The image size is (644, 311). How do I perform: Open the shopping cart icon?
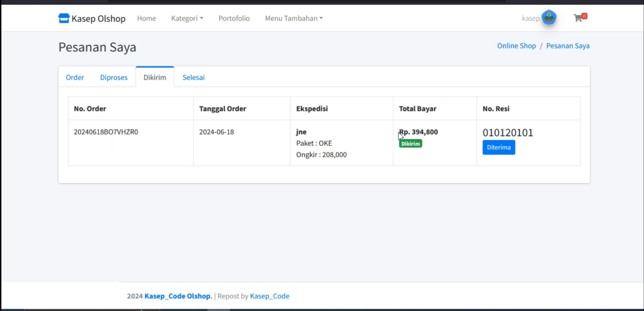pos(578,18)
